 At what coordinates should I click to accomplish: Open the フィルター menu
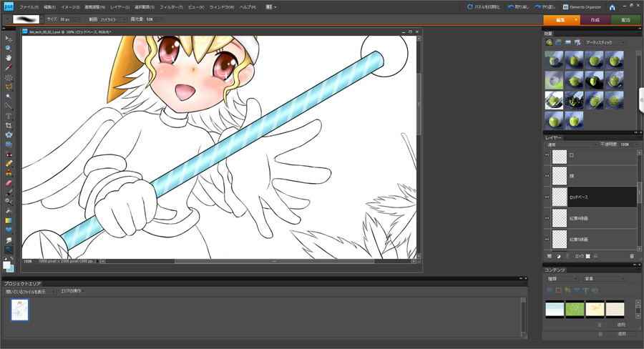tap(170, 6)
